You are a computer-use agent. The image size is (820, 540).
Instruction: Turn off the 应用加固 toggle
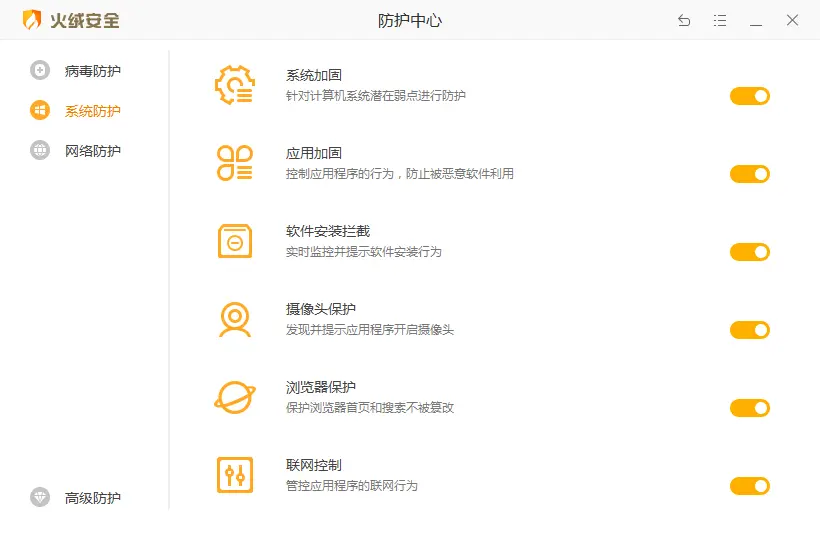(x=749, y=174)
